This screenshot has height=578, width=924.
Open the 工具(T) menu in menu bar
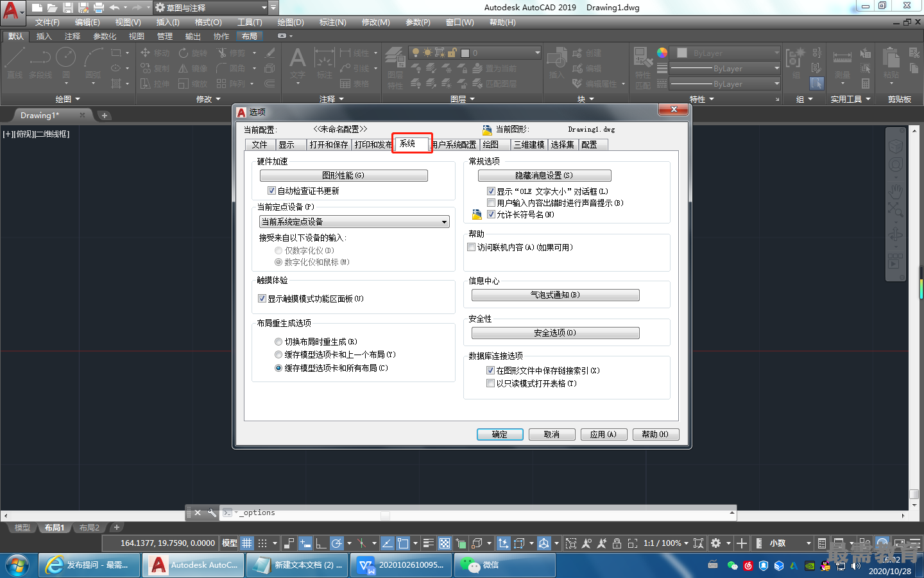pos(250,22)
